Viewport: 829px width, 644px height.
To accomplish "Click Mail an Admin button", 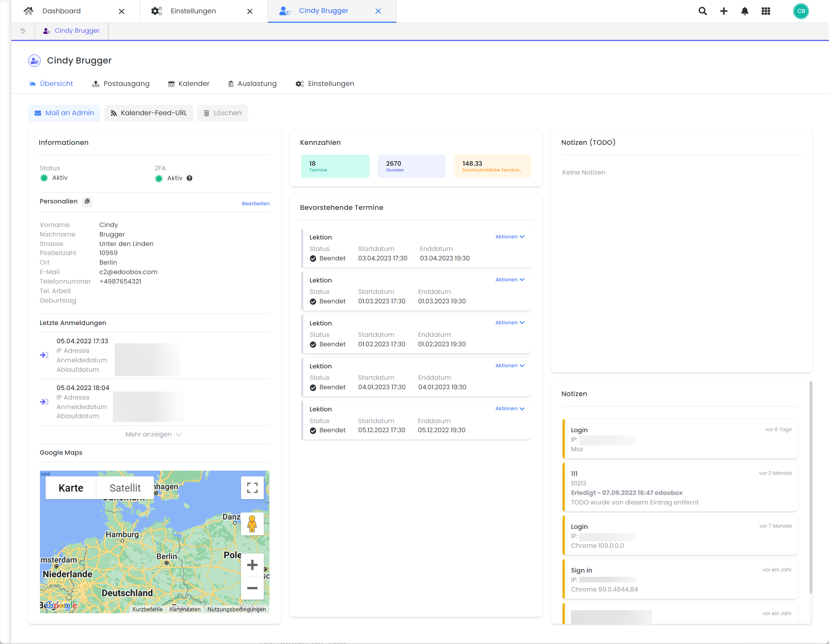I will click(64, 113).
